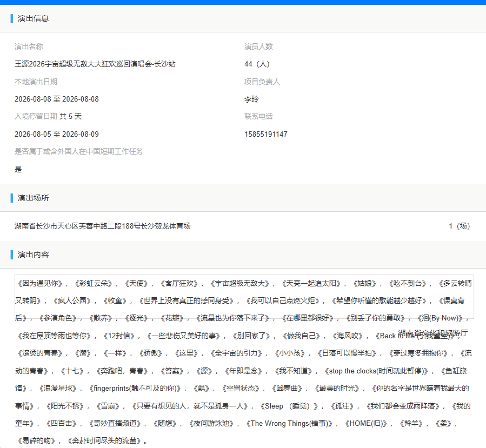This screenshot has width=486, height=448.
Task: Select the 联系电话 label
Action: [x=258, y=117]
